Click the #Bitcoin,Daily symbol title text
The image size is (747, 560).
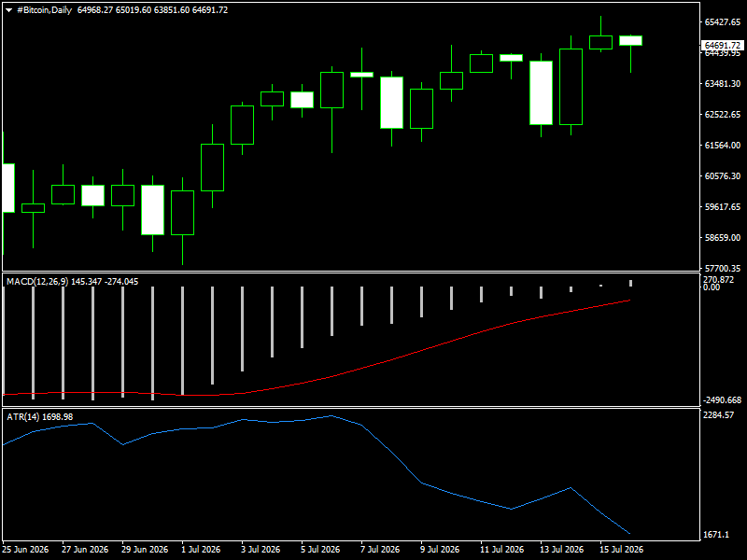(44, 10)
